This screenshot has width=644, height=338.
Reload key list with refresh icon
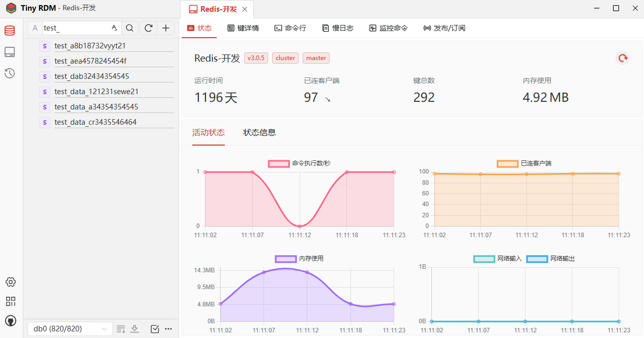tap(148, 28)
